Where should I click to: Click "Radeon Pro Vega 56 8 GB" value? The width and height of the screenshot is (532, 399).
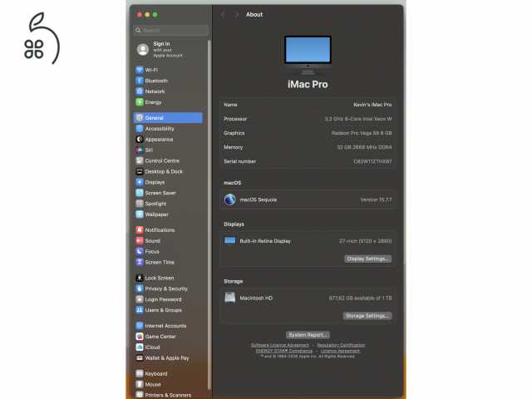362,133
